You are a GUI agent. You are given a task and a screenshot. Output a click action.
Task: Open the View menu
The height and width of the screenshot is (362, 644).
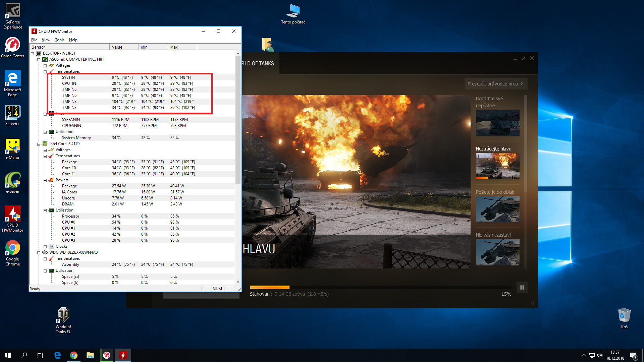(x=46, y=40)
